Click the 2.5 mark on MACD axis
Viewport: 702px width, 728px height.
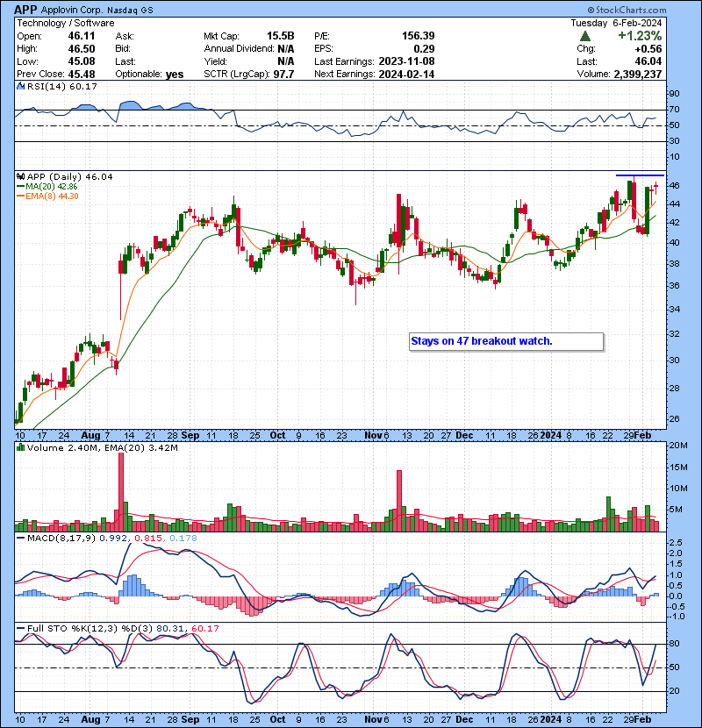(676, 542)
